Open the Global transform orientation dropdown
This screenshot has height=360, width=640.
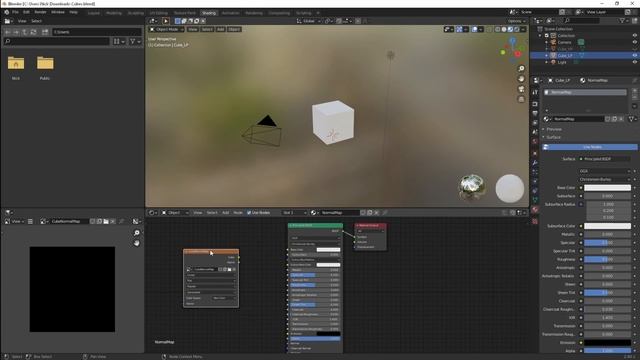[309, 21]
